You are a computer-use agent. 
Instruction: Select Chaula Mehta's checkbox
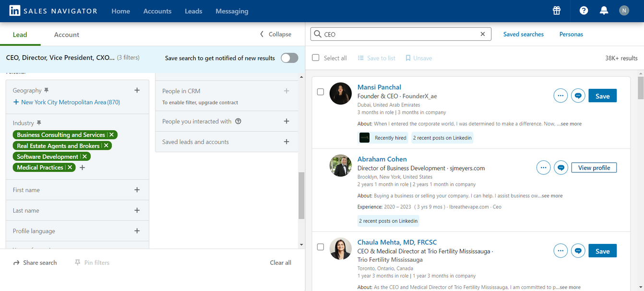point(321,247)
